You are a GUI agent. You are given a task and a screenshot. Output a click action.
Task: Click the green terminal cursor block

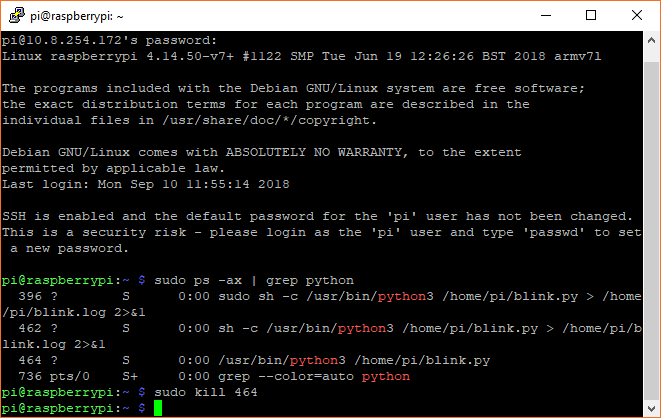158,408
